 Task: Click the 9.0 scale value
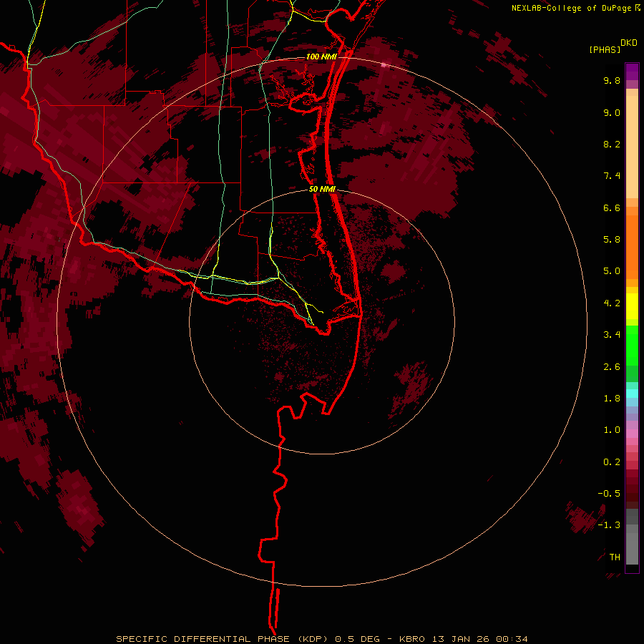(612, 112)
